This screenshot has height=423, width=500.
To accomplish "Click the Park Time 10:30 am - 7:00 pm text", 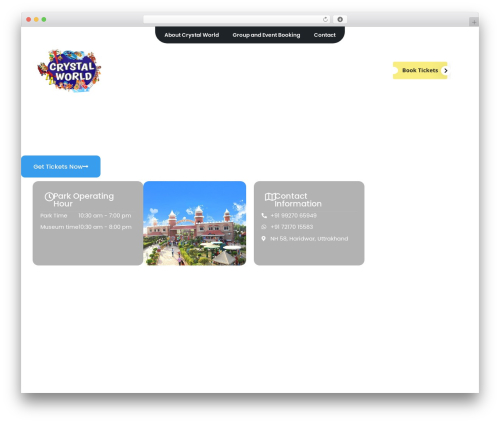I will (x=86, y=216).
